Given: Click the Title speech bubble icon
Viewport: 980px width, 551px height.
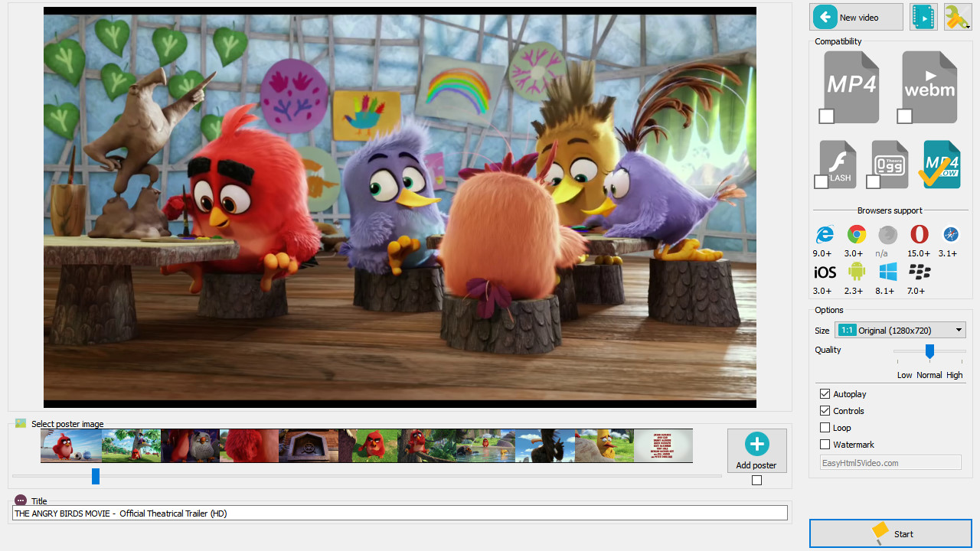Looking at the screenshot, I should pyautogui.click(x=21, y=500).
